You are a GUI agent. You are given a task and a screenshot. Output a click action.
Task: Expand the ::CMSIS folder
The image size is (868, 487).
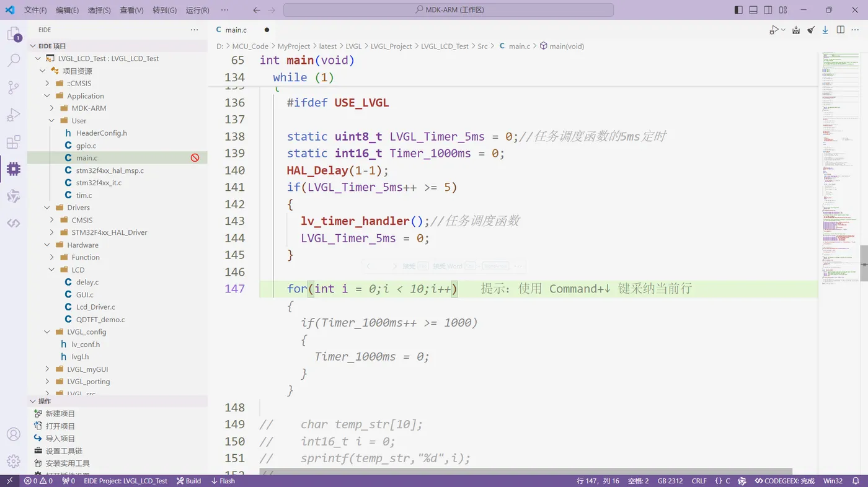(x=48, y=83)
